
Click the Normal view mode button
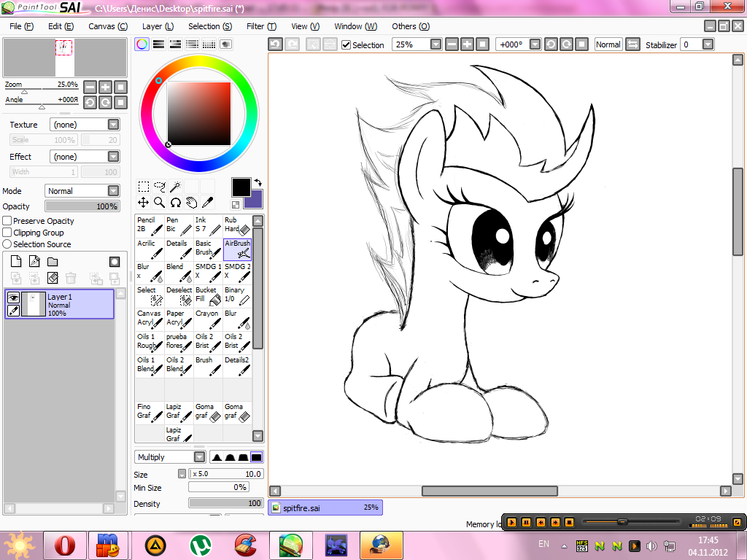608,44
